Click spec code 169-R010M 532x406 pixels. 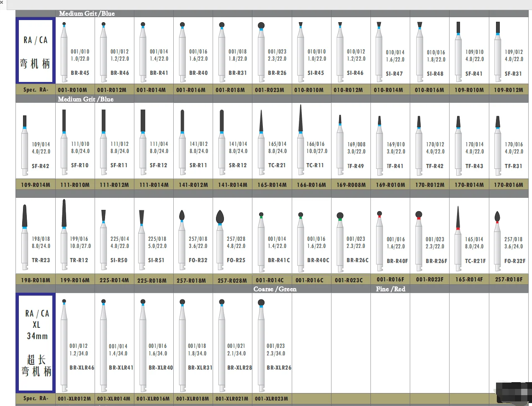[391, 185]
